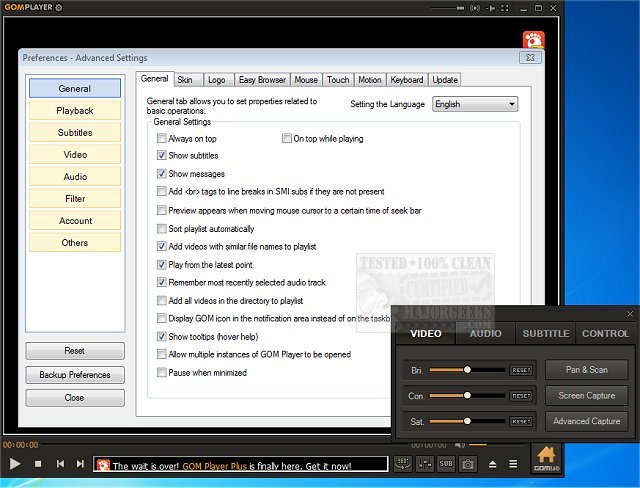This screenshot has width=640, height=488.
Task: Select Subtitles category in sidebar
Action: click(x=75, y=133)
